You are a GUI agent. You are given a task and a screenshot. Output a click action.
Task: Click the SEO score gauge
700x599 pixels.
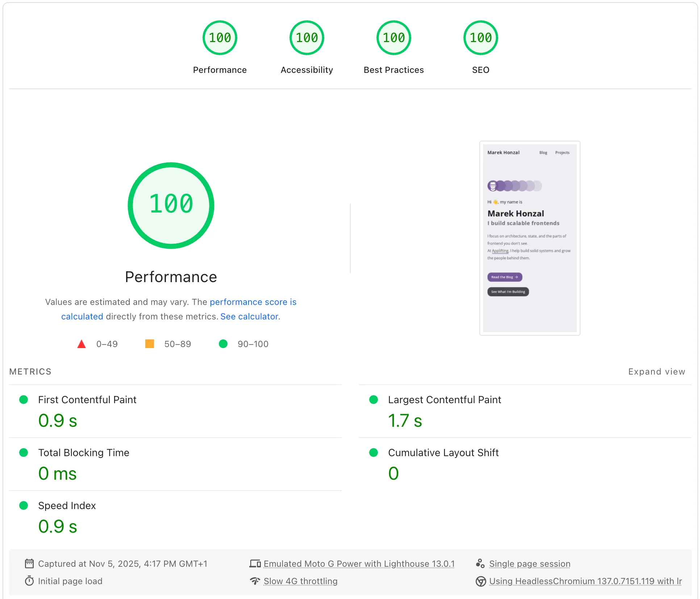tap(480, 37)
